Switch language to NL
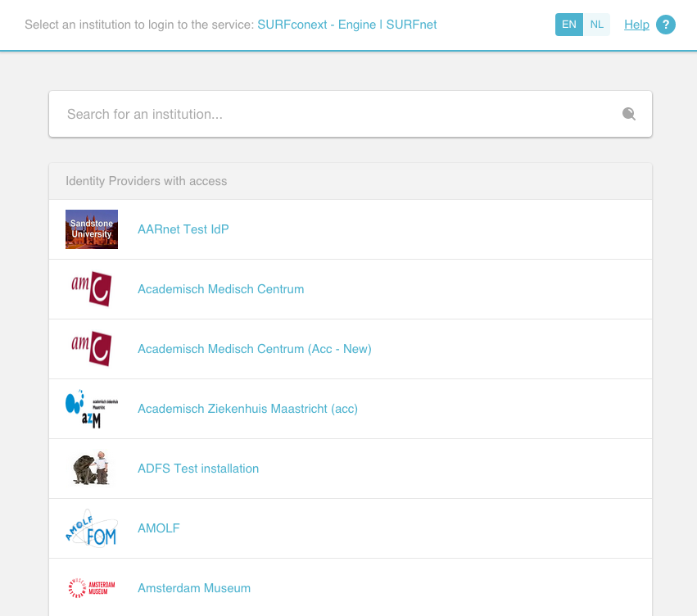The image size is (697, 616). coord(596,25)
